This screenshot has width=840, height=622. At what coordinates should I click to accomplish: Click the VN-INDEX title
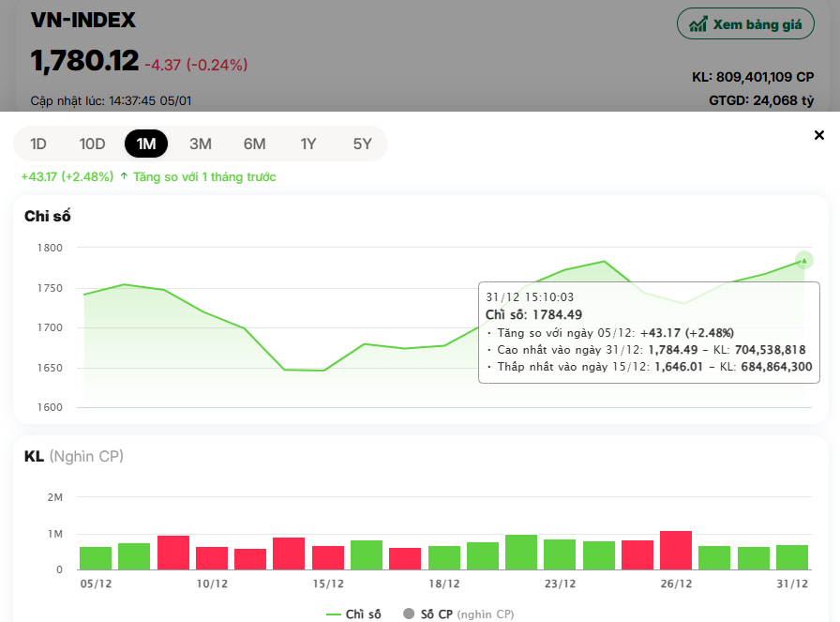(x=83, y=21)
